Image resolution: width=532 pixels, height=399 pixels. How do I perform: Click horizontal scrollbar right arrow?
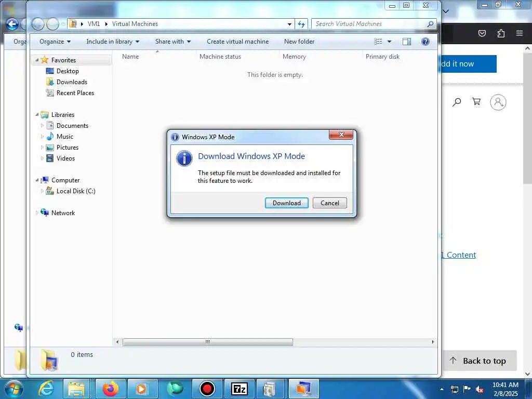433,342
